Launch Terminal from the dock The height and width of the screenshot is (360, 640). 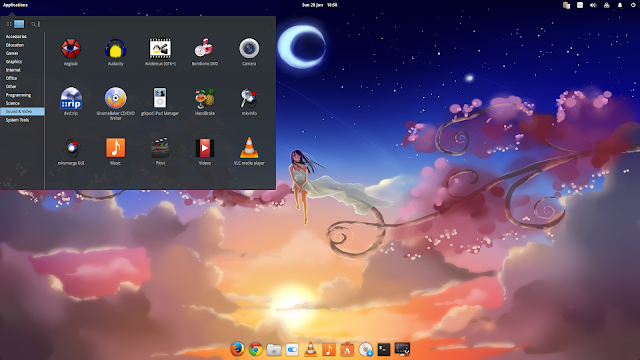click(384, 349)
